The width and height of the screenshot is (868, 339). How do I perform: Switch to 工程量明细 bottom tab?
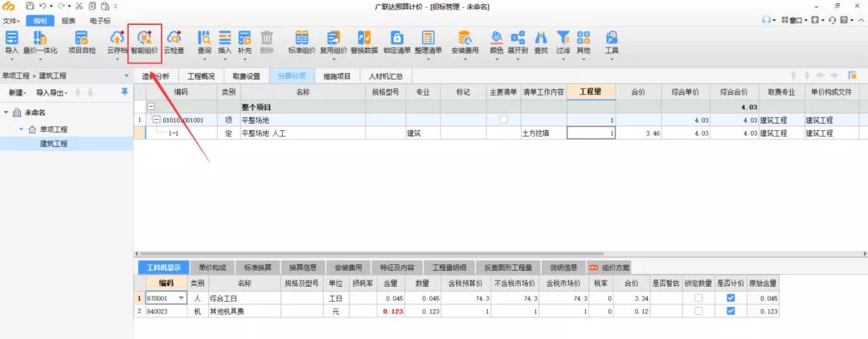449,268
